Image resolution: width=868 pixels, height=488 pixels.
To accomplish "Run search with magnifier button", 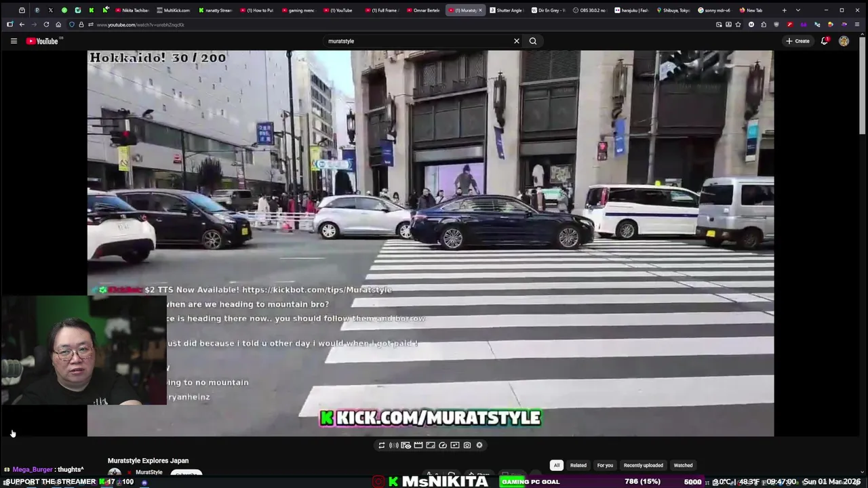I will 533,41.
